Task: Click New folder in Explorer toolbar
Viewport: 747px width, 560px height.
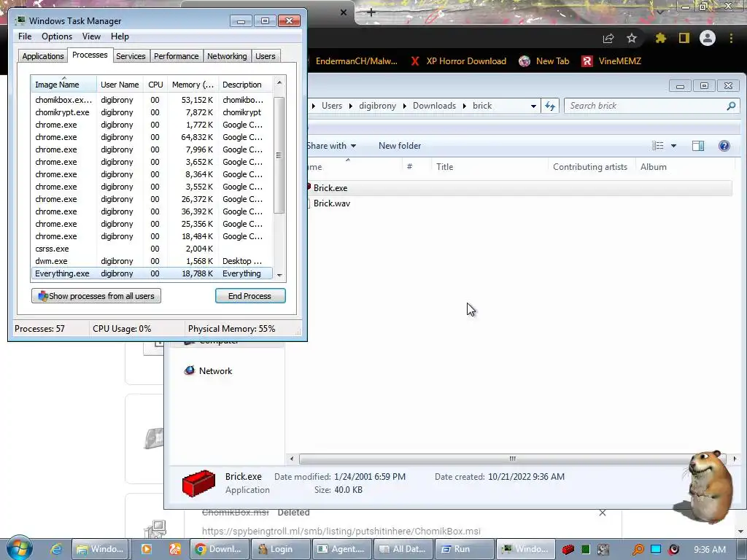Action: point(400,146)
